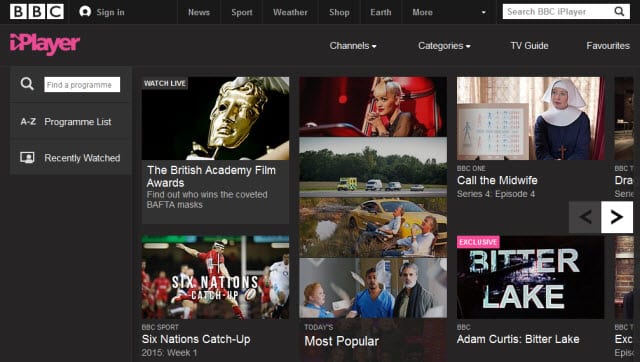This screenshot has height=362, width=640.
Task: Click the iPlayer logo
Action: coord(45,44)
